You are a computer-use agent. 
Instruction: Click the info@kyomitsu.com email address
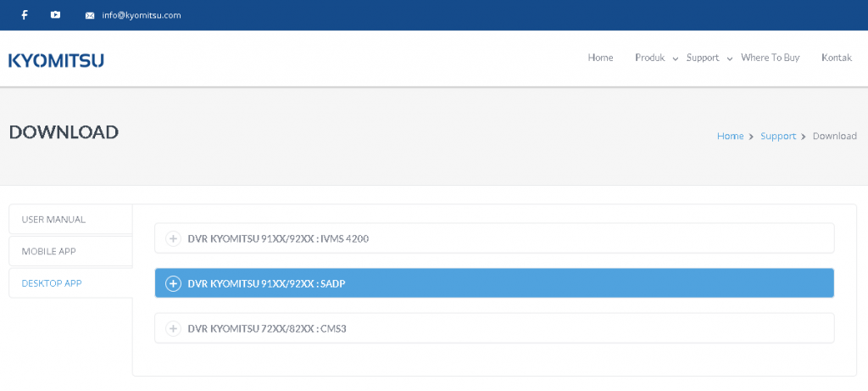(x=142, y=15)
